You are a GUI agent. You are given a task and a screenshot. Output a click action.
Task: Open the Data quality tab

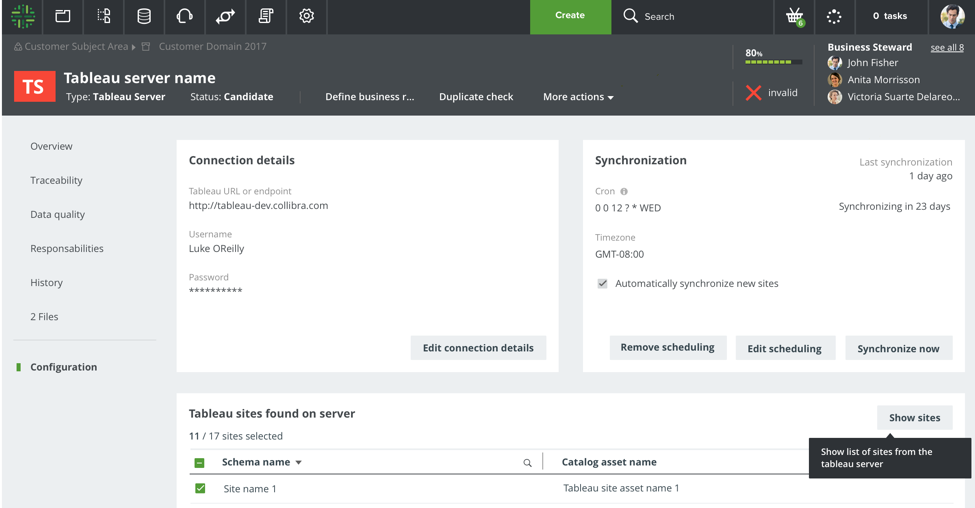[x=57, y=215]
